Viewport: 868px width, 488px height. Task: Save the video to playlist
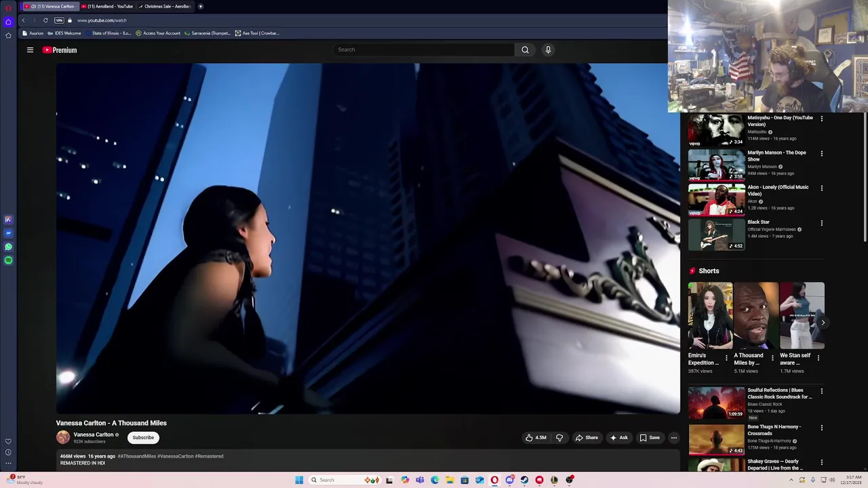[650, 438]
